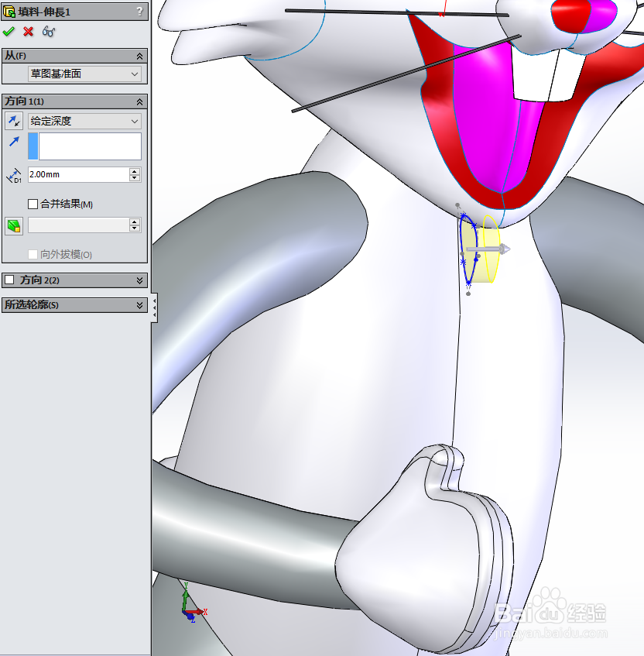Cancel the extrude with red X
Viewport: 644px width, 656px height.
coord(28,32)
